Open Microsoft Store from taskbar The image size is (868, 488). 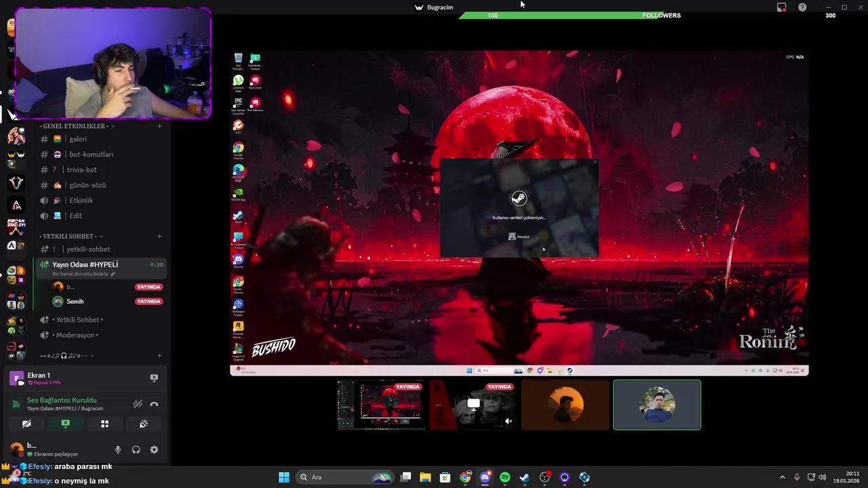pyautogui.click(x=445, y=477)
